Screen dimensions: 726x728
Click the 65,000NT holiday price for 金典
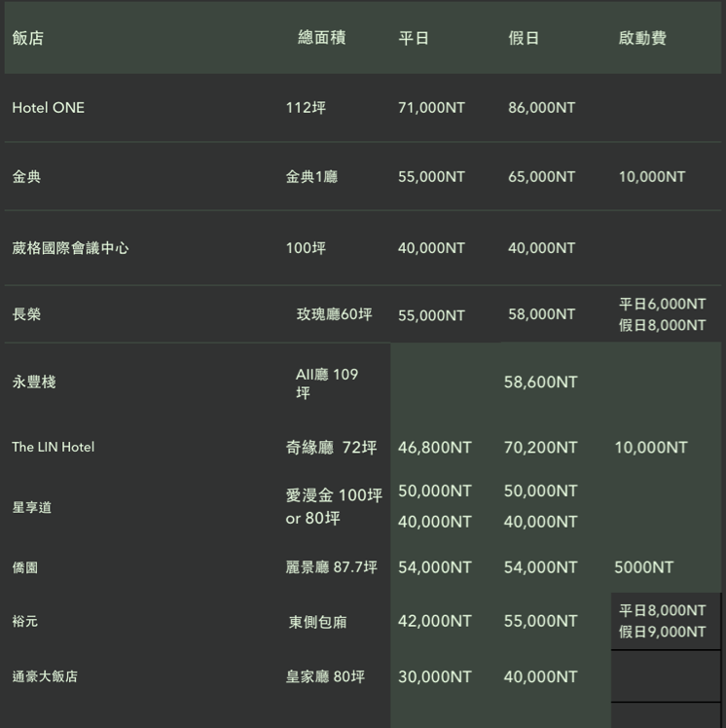pos(541,177)
